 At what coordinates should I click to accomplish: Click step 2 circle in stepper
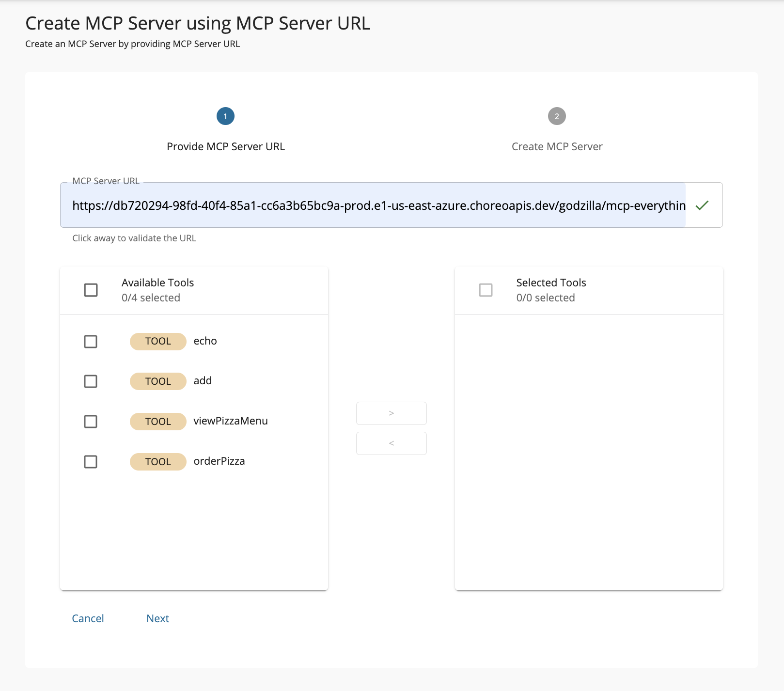click(x=557, y=116)
